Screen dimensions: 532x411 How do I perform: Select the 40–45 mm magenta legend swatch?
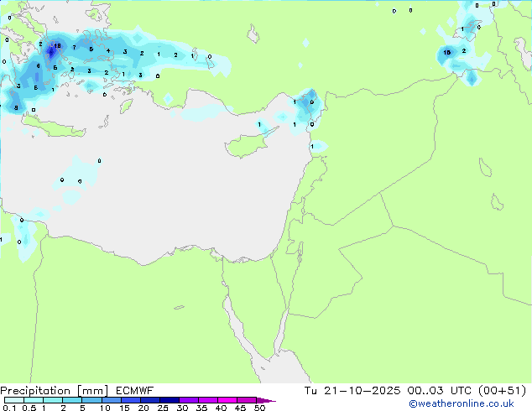click(x=227, y=400)
